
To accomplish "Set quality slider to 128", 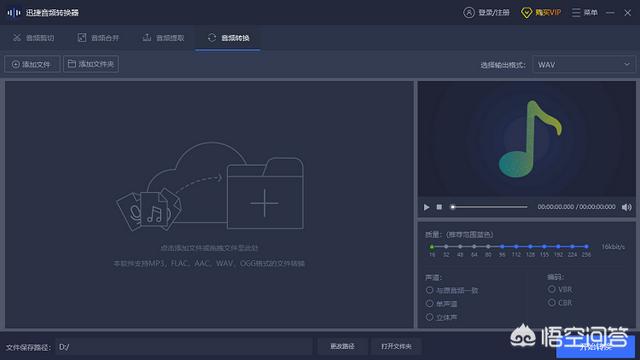I will [530, 247].
